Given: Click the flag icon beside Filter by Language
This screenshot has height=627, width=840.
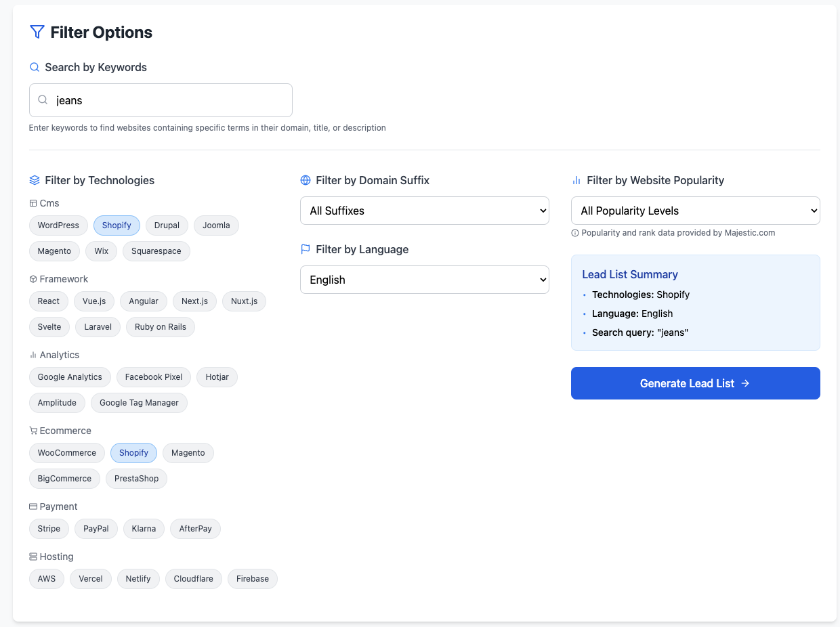Looking at the screenshot, I should click(x=306, y=249).
